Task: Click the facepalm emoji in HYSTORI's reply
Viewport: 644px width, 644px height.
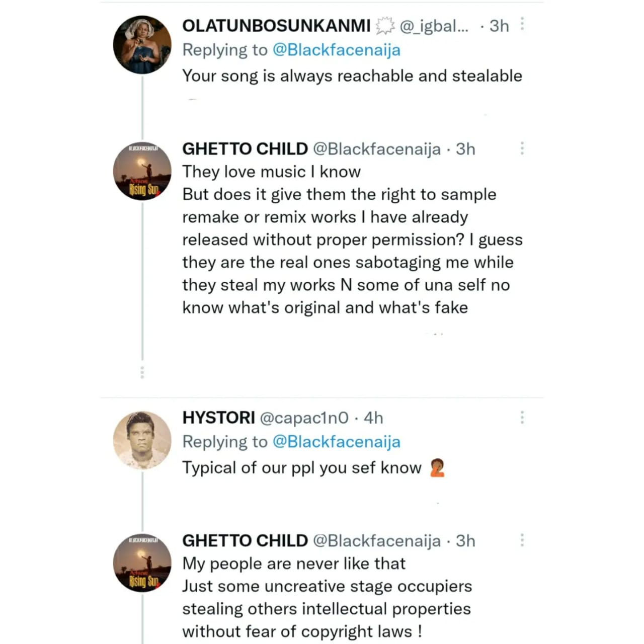Action: click(437, 468)
